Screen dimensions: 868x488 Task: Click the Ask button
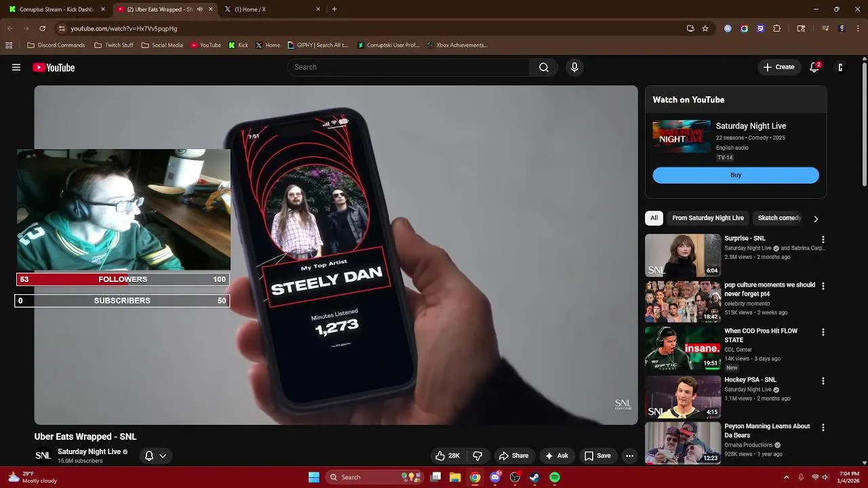pyautogui.click(x=556, y=456)
